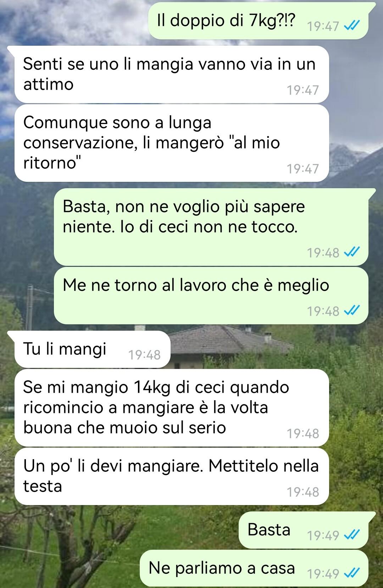Tap the 19:47 timestamp on 'attimo' message
The height and width of the screenshot is (588, 383).
[x=303, y=90]
